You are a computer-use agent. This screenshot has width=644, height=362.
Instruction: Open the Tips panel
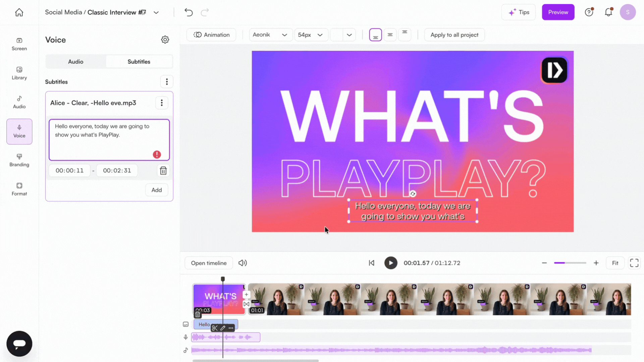tap(519, 12)
